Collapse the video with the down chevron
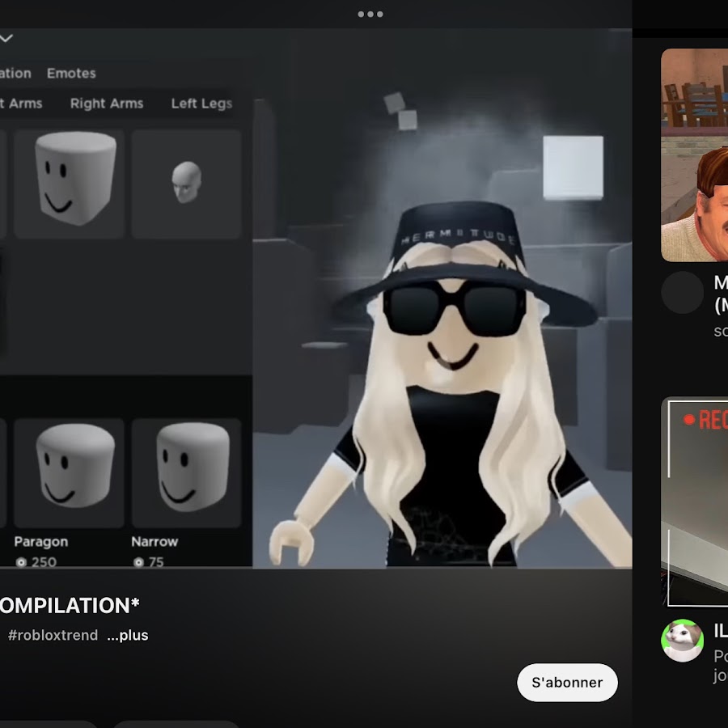Screen dimensions: 728x728 [6, 38]
